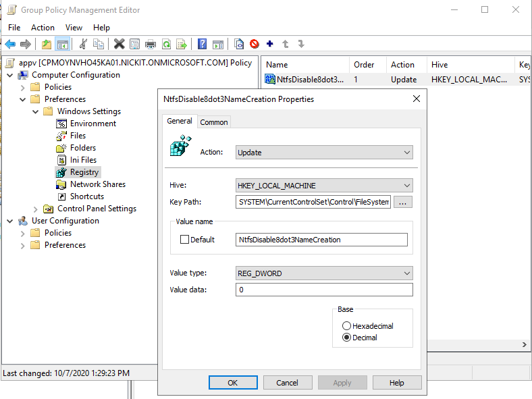
Task: Select the Decimal base radio button
Action: click(346, 338)
